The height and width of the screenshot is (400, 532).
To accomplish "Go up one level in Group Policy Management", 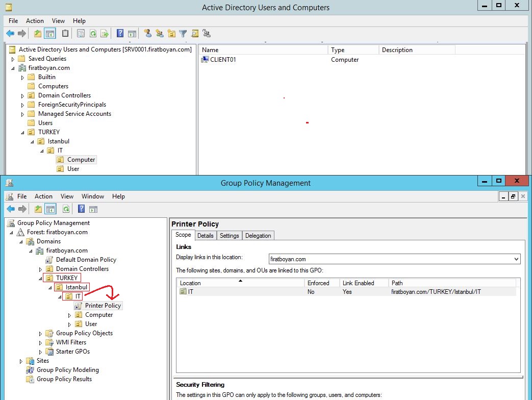I will pyautogui.click(x=38, y=209).
